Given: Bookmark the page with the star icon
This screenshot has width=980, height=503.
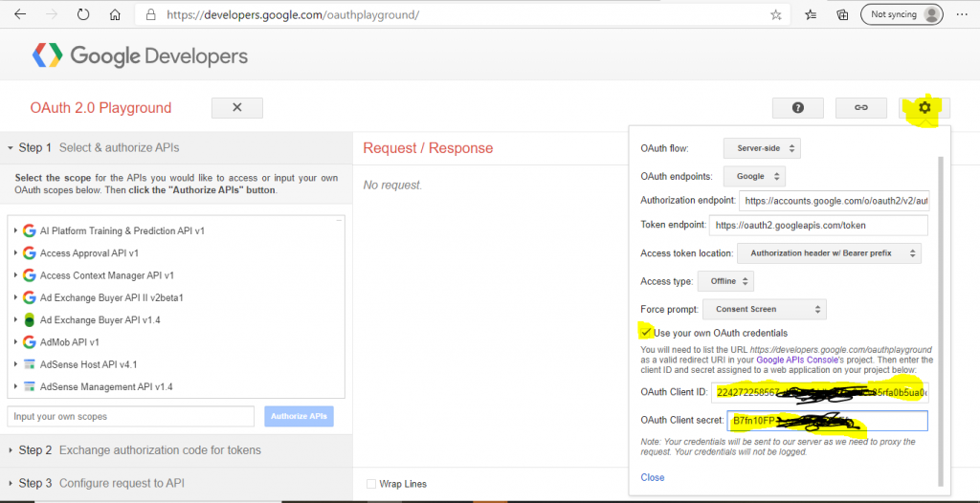Looking at the screenshot, I should tap(775, 15).
